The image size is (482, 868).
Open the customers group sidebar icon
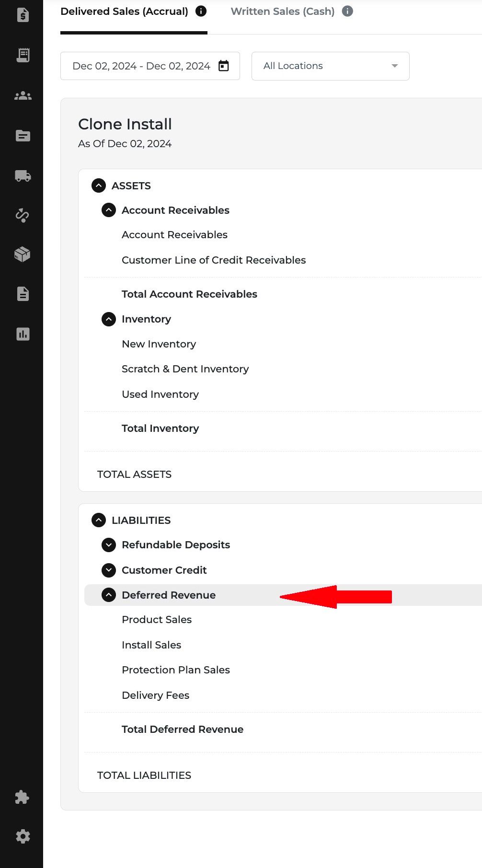pyautogui.click(x=23, y=96)
